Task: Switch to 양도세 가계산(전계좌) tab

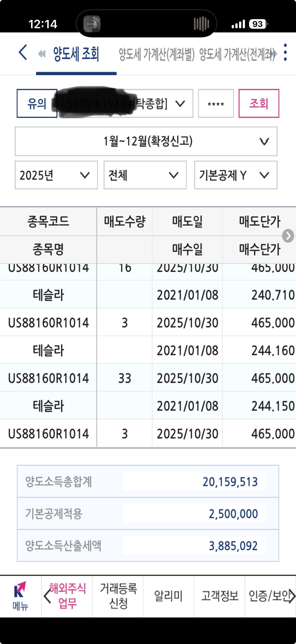Action: point(236,54)
